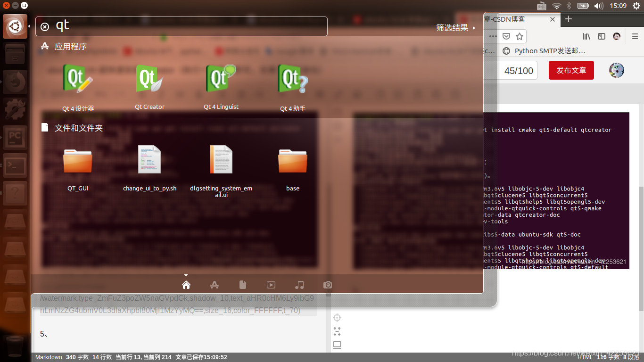Switch to the Photos lens in Dash
The width and height of the screenshot is (644, 362).
[x=328, y=285]
